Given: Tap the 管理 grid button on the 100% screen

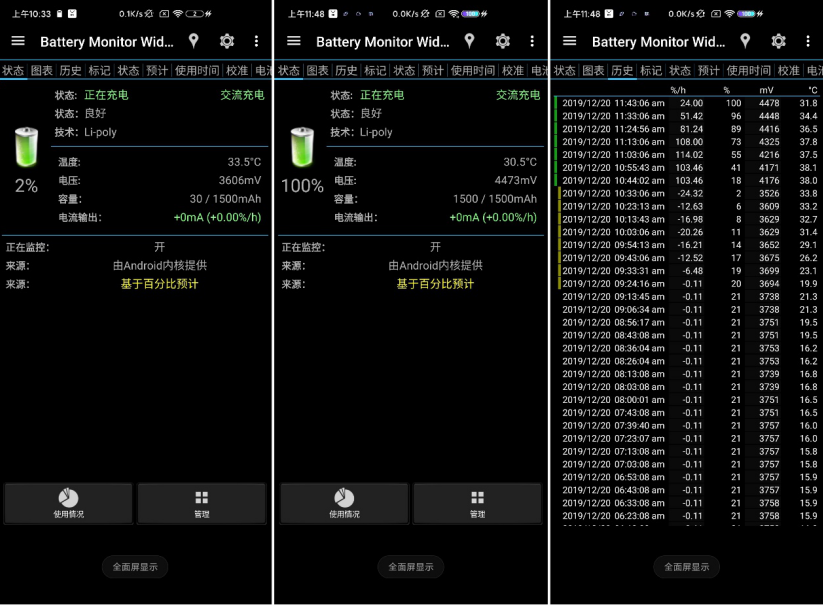Looking at the screenshot, I should point(477,504).
